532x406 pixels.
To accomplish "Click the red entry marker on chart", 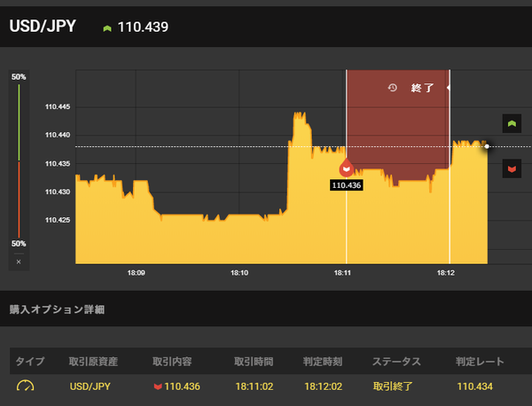I will tap(347, 168).
